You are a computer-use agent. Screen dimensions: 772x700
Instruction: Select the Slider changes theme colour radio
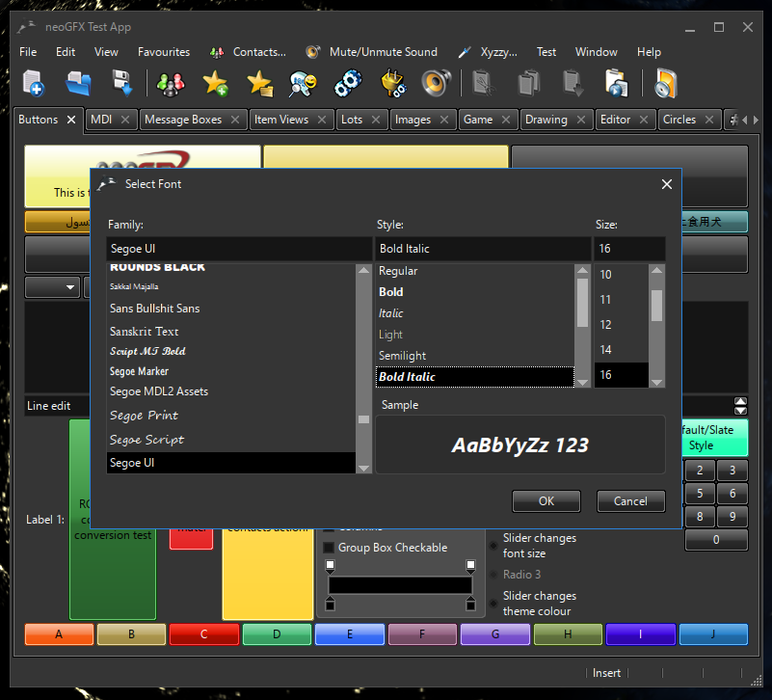click(x=494, y=605)
